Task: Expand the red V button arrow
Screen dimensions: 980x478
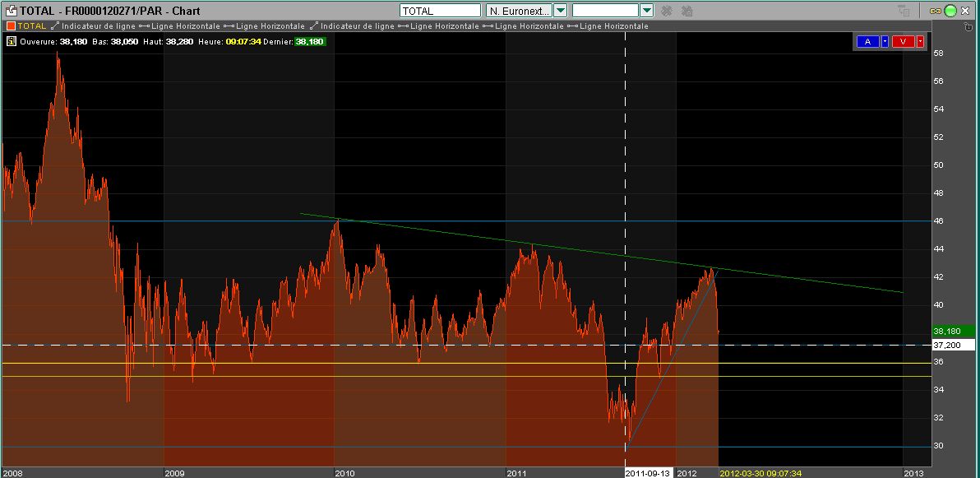Action: point(920,41)
